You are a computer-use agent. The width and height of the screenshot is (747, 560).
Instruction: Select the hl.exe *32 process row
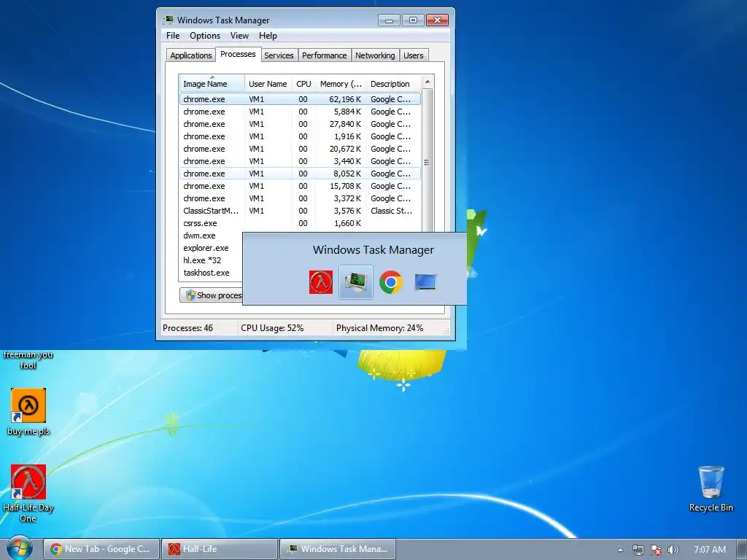point(211,260)
